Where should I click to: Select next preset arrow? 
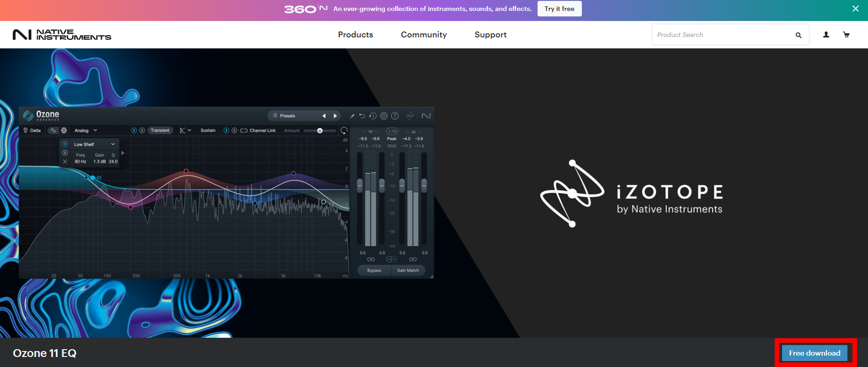tap(335, 116)
